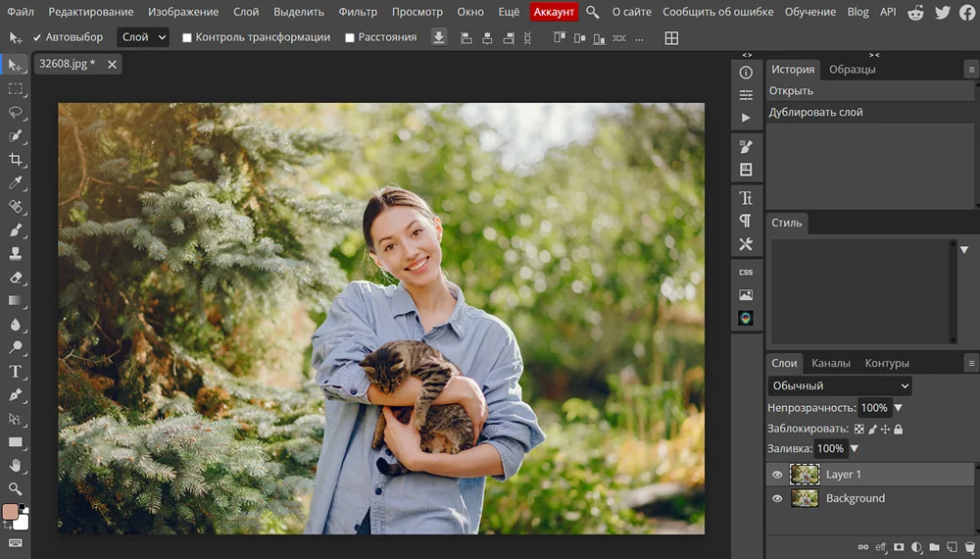Select the Hand tool
Screen dimensions: 980x559
tap(16, 465)
